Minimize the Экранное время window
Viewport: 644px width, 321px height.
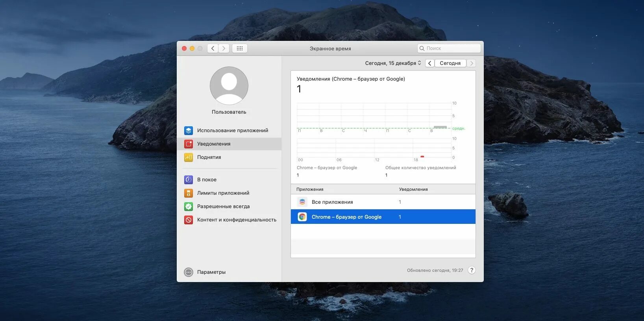(192, 48)
